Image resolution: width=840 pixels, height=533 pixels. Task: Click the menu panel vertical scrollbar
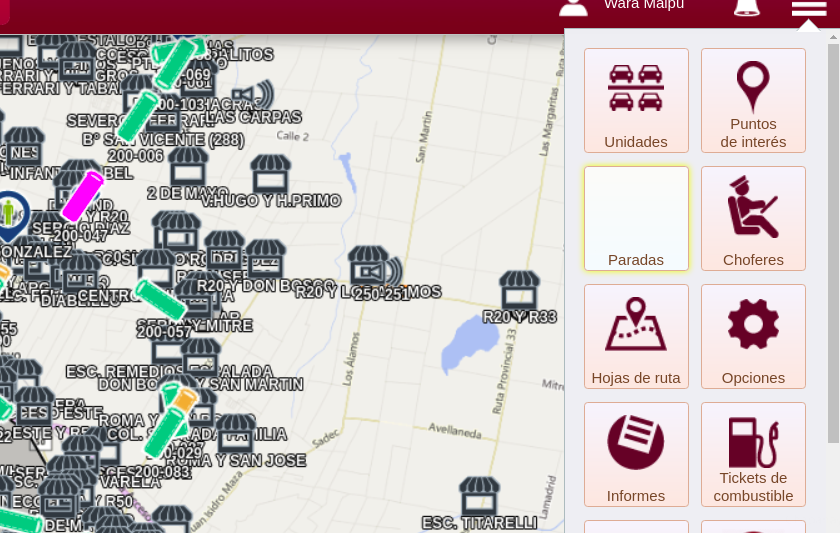point(834,240)
